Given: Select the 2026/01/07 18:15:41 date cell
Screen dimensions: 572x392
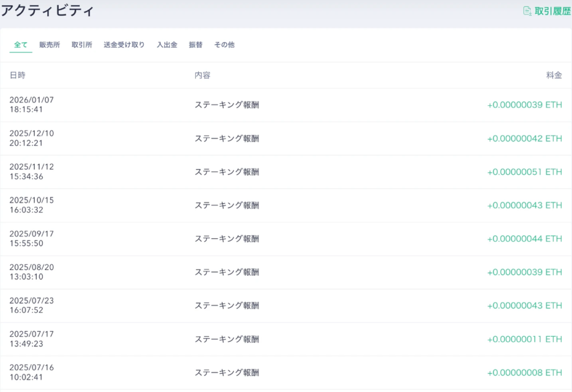Looking at the screenshot, I should coord(32,105).
